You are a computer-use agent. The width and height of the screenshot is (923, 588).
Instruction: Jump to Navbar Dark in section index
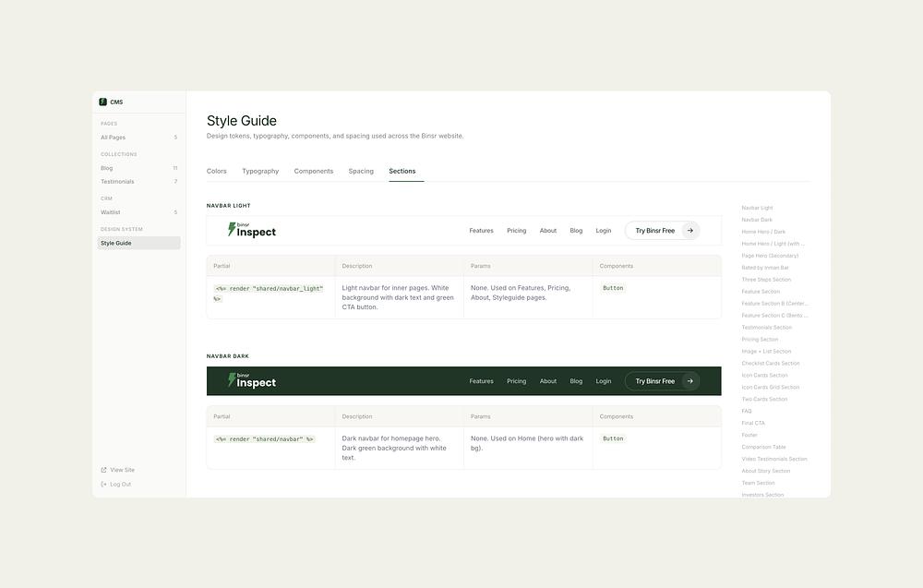point(757,220)
